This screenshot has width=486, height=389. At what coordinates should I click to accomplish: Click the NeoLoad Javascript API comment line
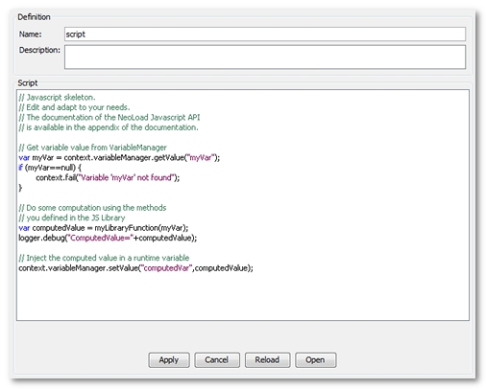pos(109,117)
